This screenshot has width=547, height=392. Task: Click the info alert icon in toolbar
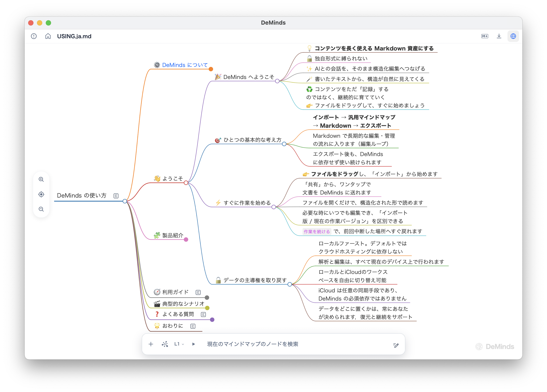(x=34, y=36)
